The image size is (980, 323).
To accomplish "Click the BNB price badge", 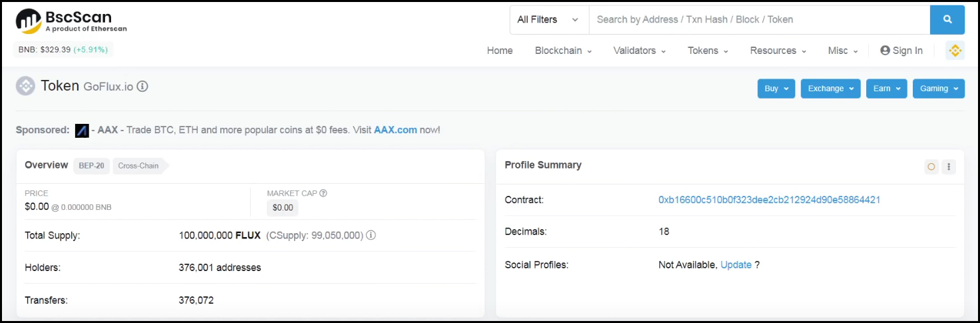I will point(64,50).
